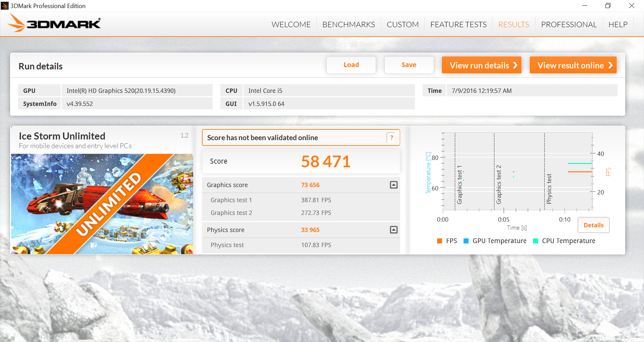The image size is (644, 342).
Task: Click the 107.83 FPS value
Action: click(x=316, y=245)
